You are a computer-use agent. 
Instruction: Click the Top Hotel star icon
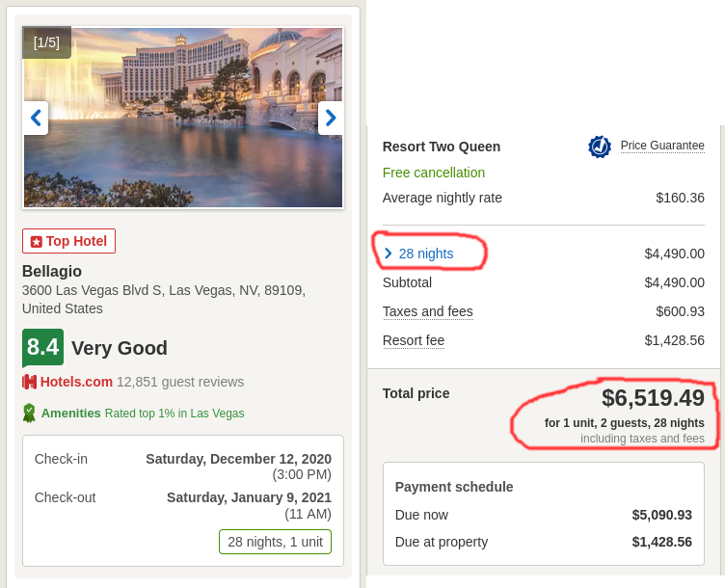[36, 242]
